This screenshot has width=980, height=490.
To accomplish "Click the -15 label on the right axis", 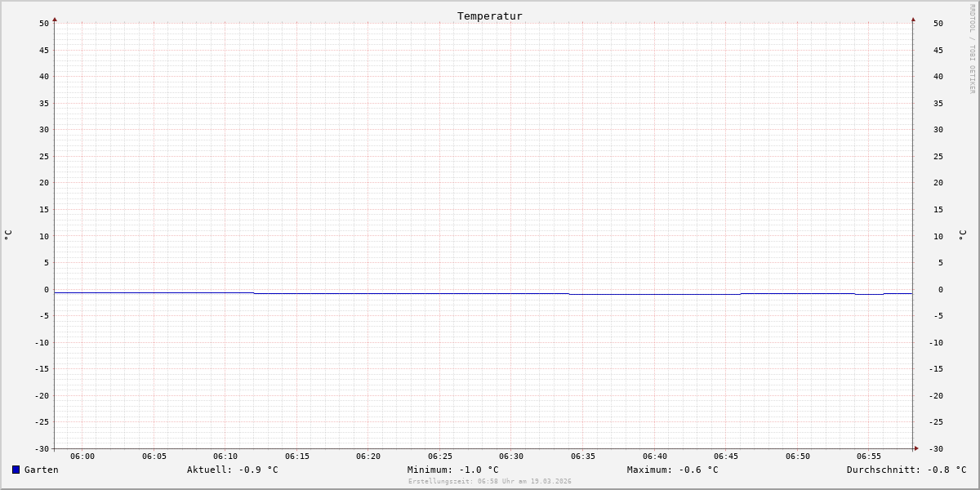I will [936, 368].
